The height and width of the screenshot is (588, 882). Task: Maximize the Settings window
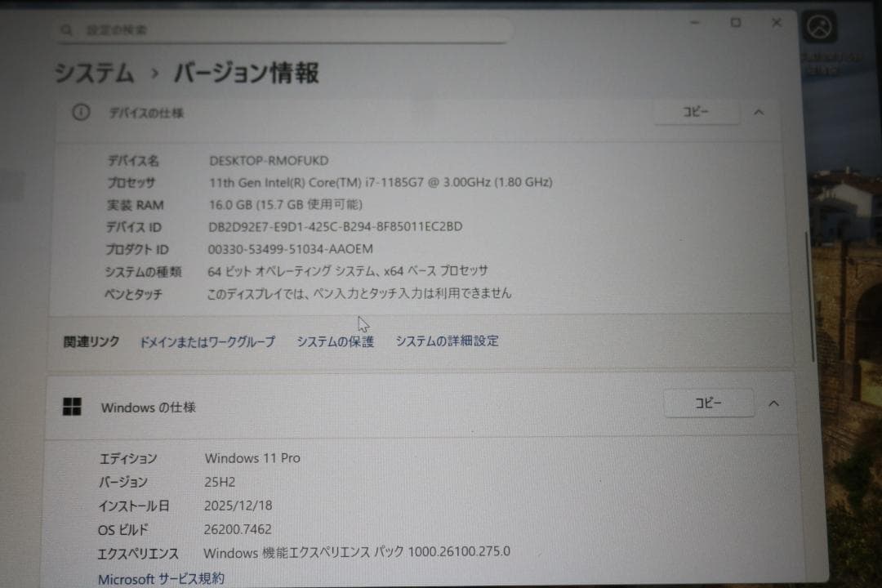point(737,23)
